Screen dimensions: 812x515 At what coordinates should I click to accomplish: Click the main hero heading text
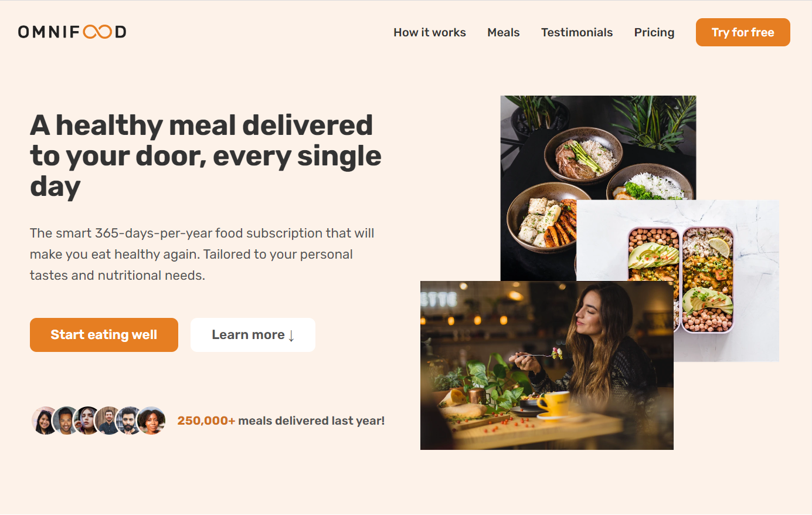[206, 156]
